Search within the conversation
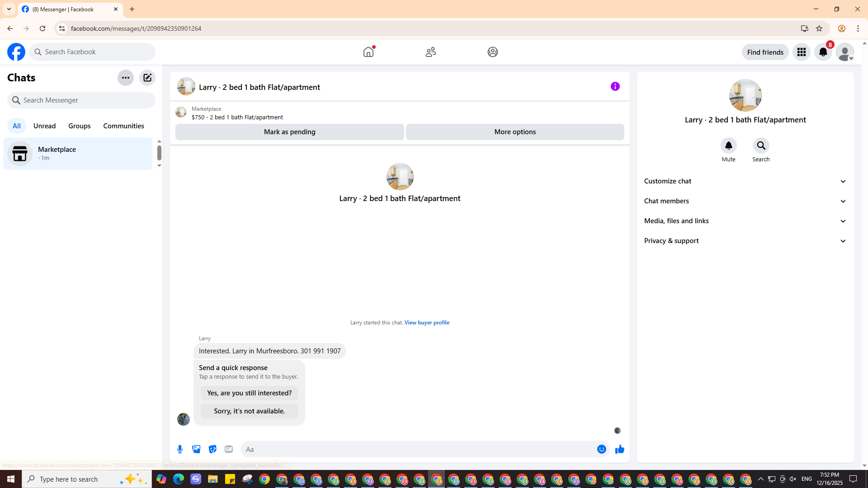 tap(761, 145)
